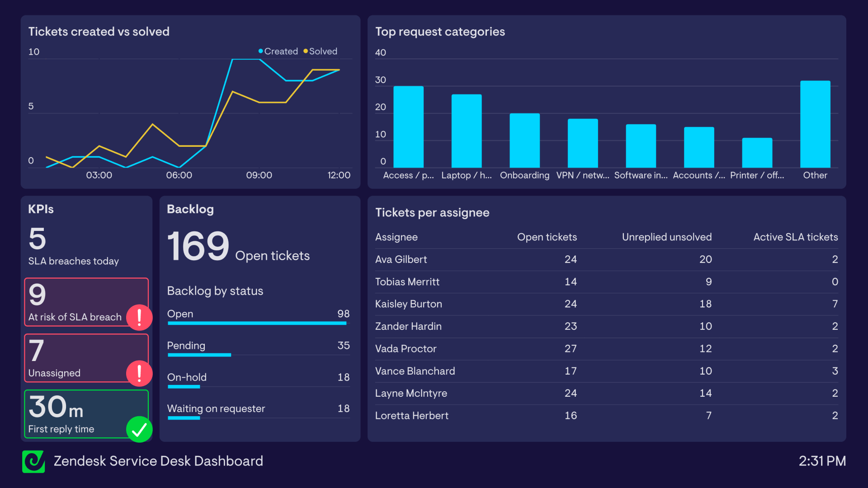Image resolution: width=868 pixels, height=488 pixels.
Task: Sort by Unreplied unsolved column header
Action: point(666,237)
